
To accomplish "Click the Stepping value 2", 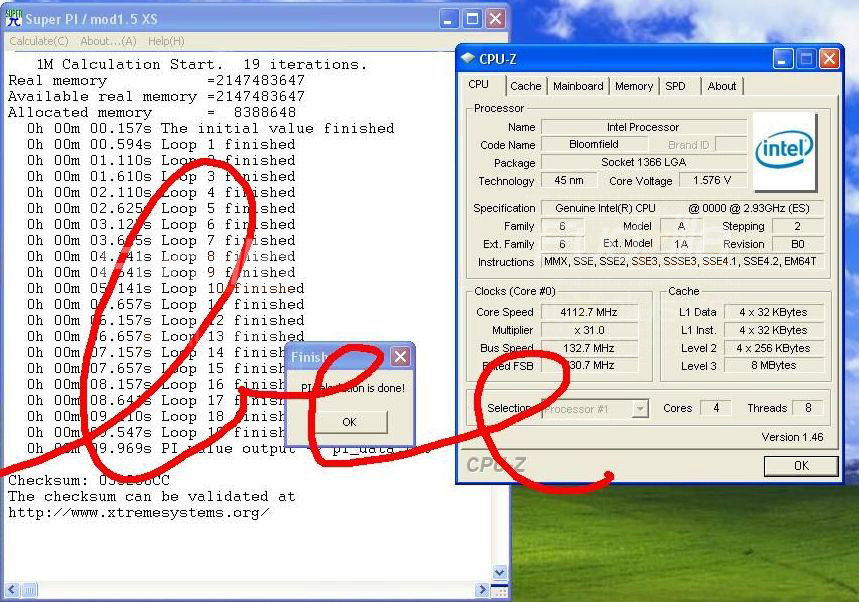I will tap(798, 226).
